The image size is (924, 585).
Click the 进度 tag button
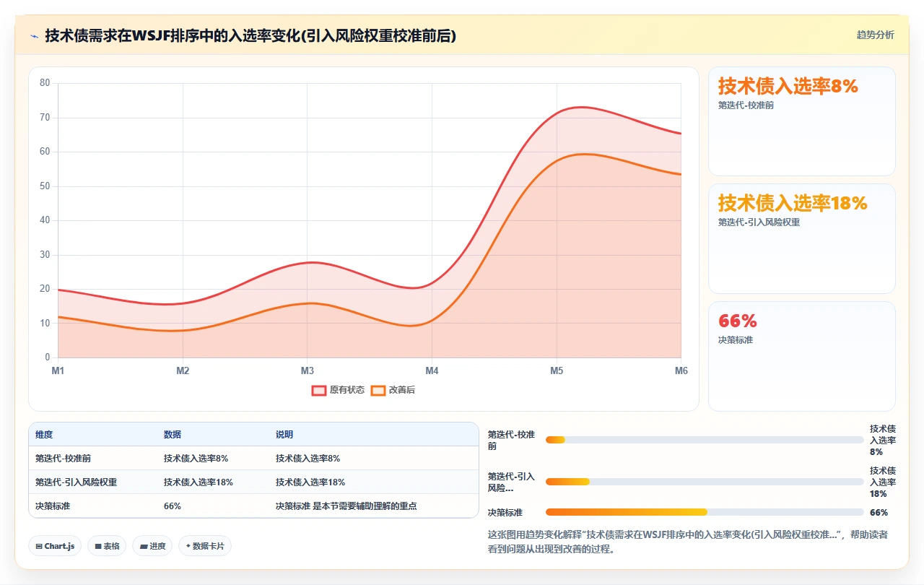(x=152, y=546)
